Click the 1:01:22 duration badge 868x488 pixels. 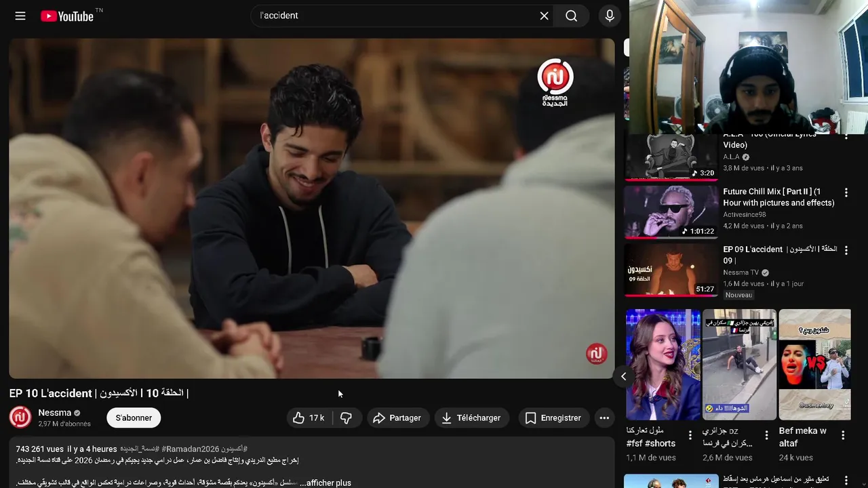click(698, 231)
